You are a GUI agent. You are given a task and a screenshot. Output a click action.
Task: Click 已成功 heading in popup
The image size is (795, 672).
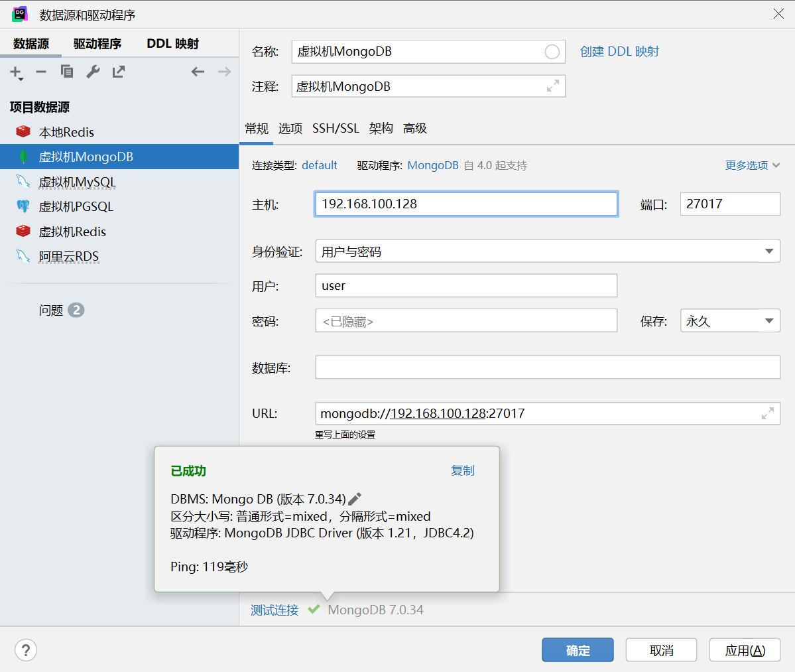pos(188,470)
